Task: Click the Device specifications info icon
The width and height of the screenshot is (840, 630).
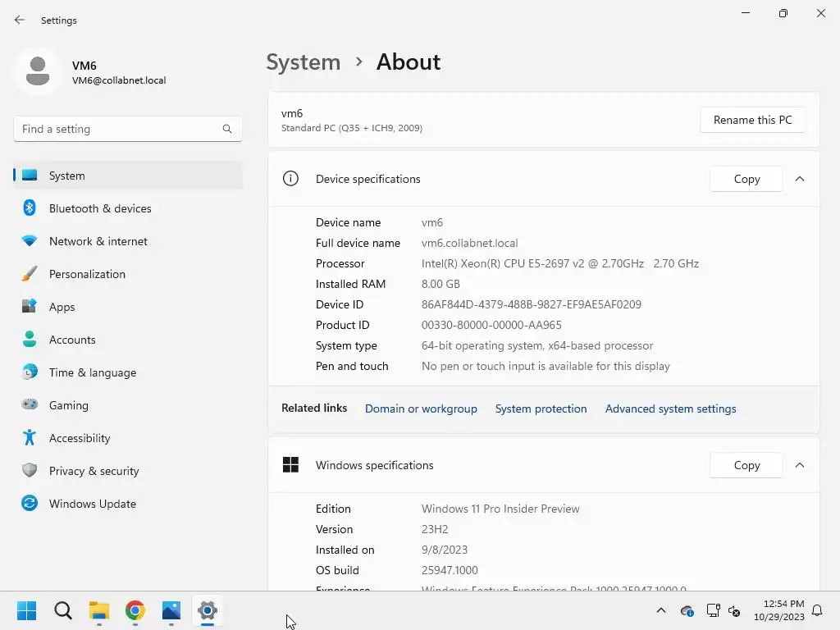Action: pos(290,178)
